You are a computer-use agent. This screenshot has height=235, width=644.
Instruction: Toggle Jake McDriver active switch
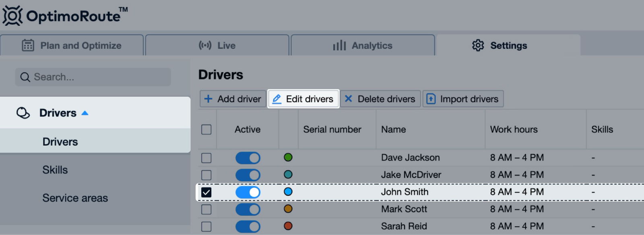pyautogui.click(x=248, y=175)
